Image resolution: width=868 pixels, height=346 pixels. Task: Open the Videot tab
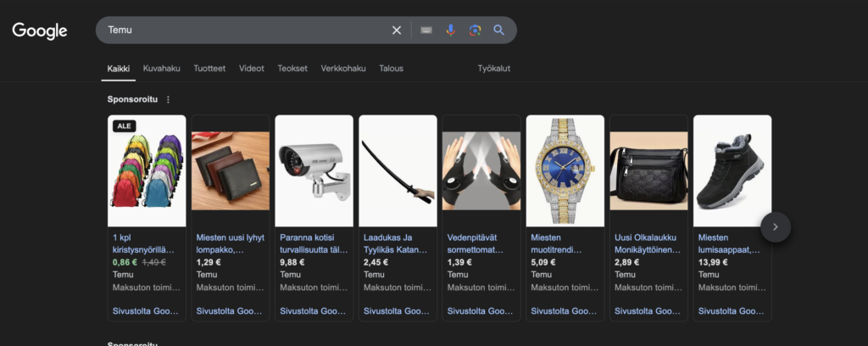tap(252, 69)
